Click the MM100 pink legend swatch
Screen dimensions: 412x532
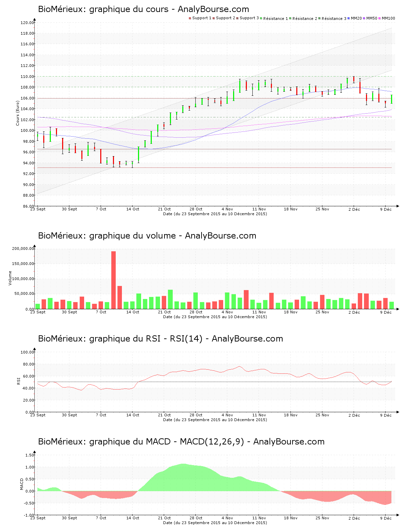tap(380, 18)
